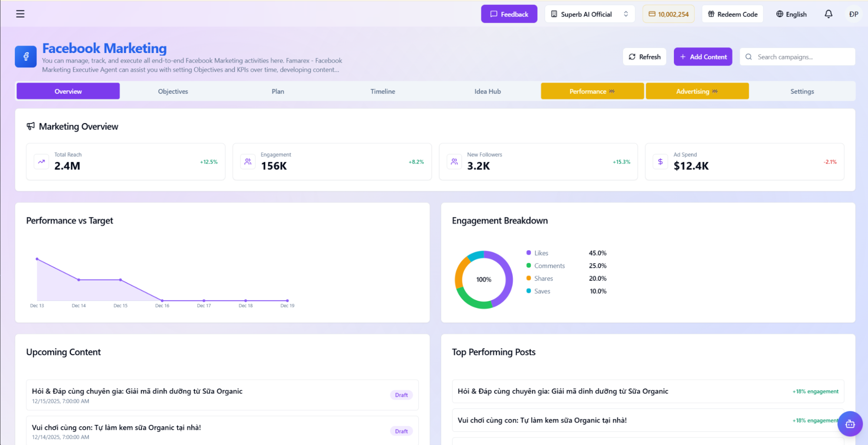Click the search magnifier in campaigns field
The image size is (868, 445).
[749, 56]
